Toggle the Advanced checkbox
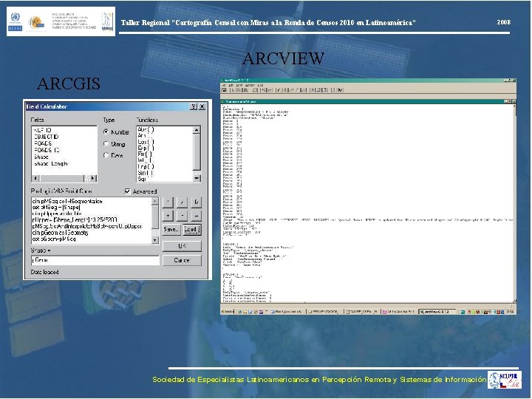 pyautogui.click(x=128, y=191)
